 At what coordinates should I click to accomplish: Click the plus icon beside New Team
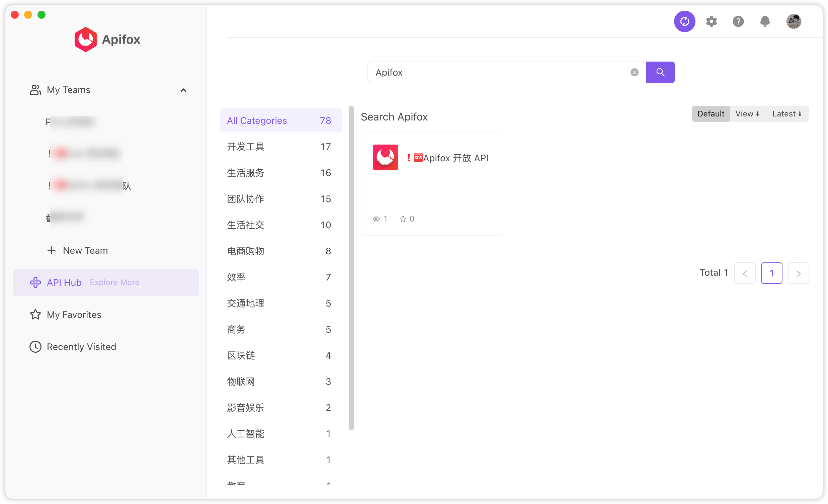[52, 250]
